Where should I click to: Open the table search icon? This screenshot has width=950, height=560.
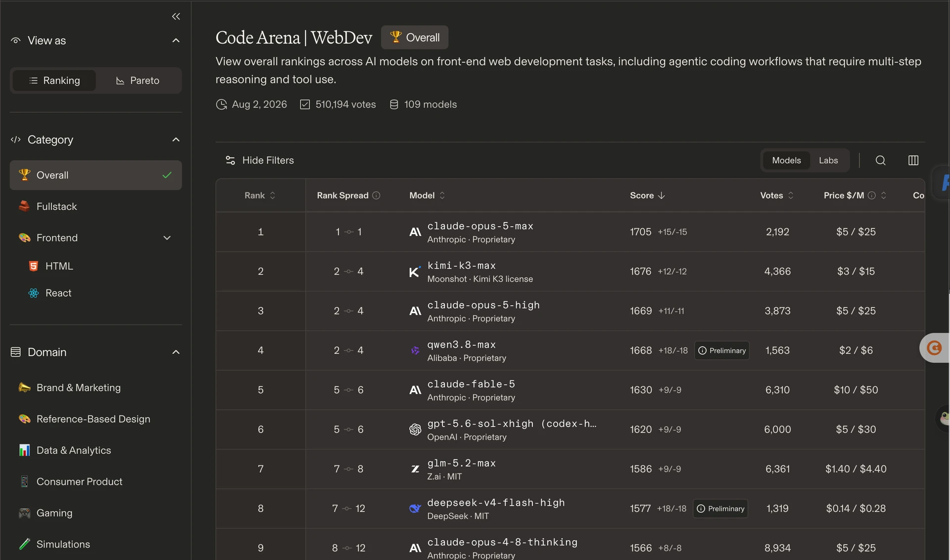[880, 160]
